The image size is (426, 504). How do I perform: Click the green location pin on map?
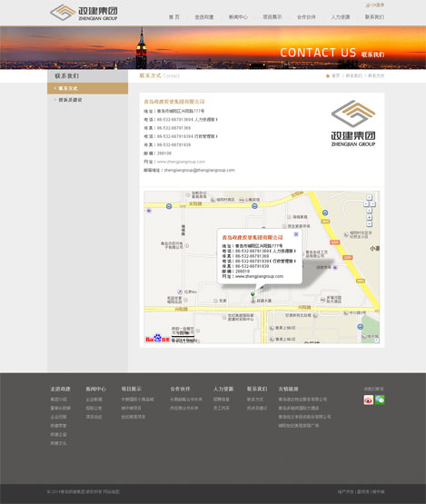coord(253,294)
